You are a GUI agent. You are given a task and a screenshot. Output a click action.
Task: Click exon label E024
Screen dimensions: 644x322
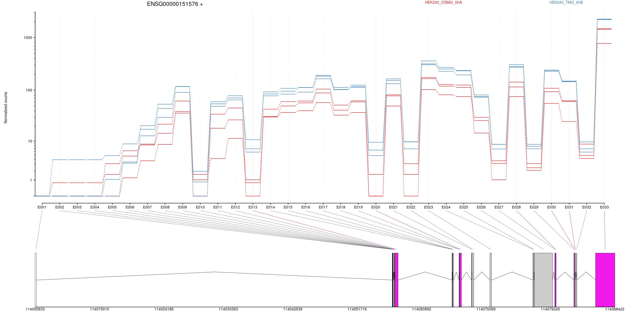pos(446,207)
